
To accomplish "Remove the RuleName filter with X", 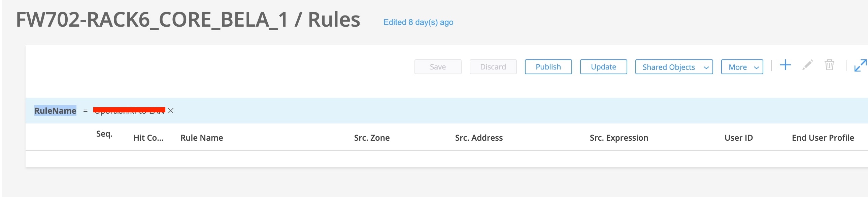I will click(170, 111).
